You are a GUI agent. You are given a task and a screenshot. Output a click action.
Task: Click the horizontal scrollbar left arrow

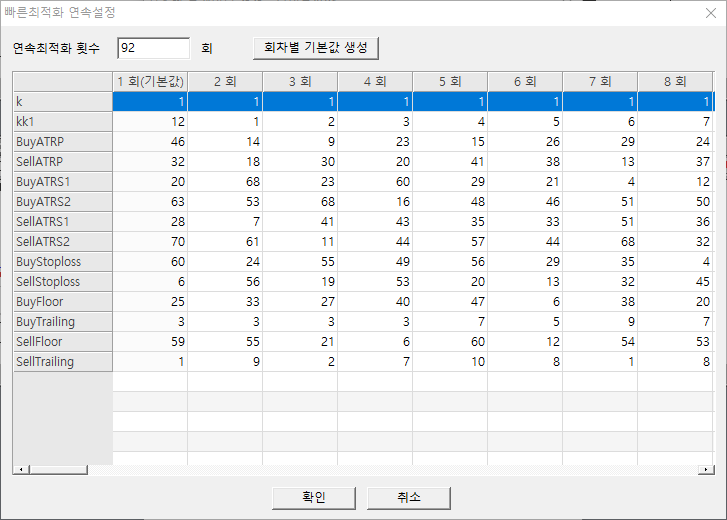(x=18, y=469)
